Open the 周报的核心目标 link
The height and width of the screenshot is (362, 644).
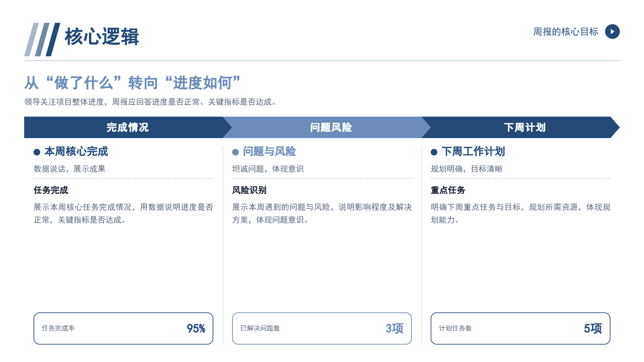pos(566,32)
